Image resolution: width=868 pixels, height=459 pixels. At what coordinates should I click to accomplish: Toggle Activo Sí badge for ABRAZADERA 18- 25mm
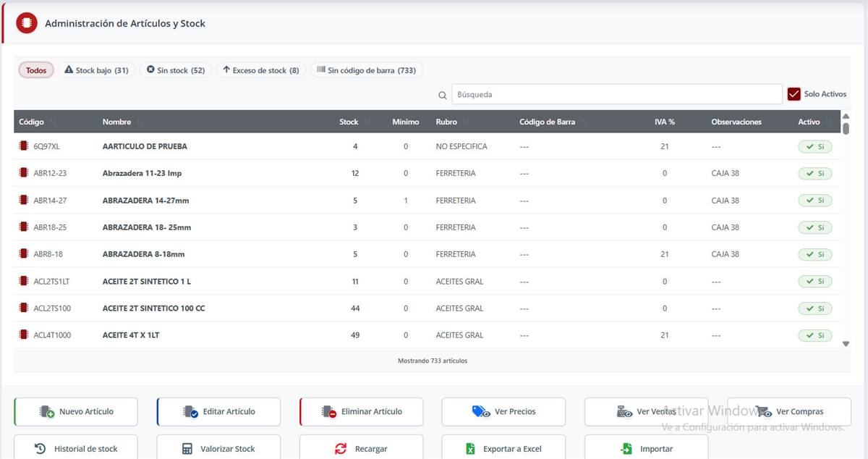pos(815,227)
